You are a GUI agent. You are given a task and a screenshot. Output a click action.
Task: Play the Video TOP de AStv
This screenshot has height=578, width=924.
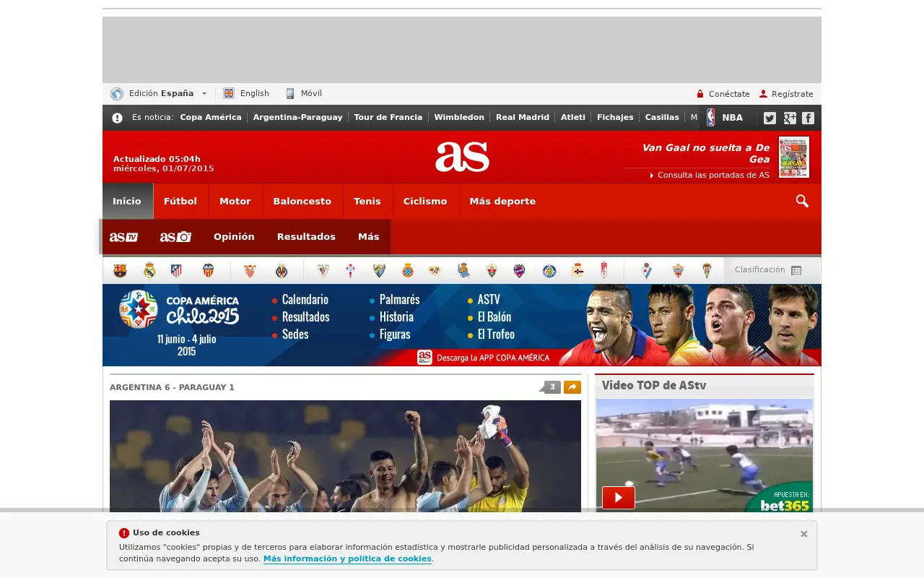point(619,498)
